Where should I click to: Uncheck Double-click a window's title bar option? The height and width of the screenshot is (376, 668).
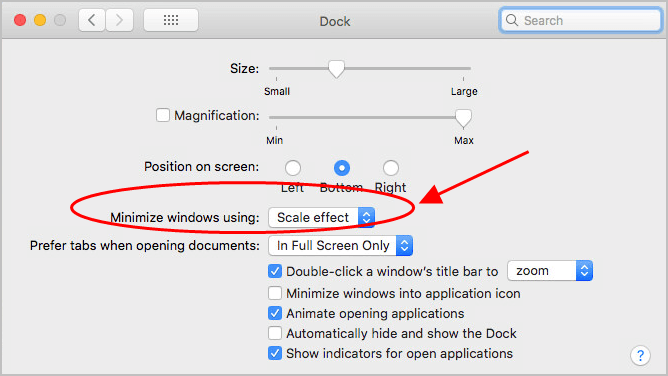tap(275, 271)
